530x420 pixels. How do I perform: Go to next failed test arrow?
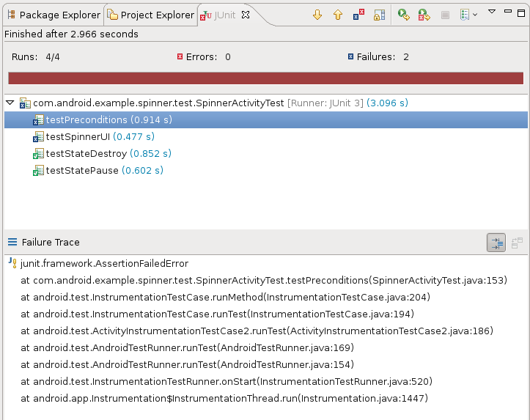(x=317, y=15)
